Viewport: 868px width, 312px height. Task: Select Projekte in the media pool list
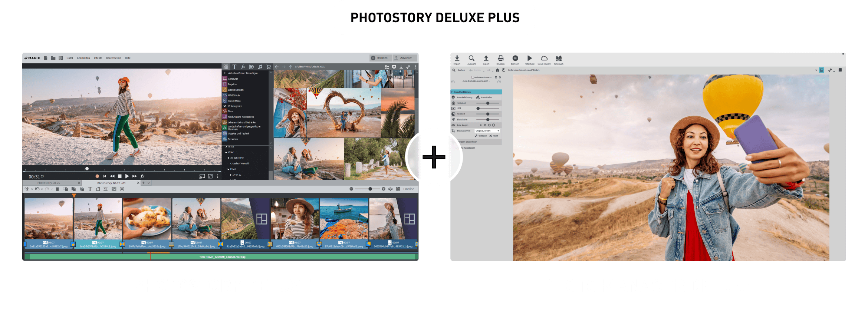tap(232, 84)
